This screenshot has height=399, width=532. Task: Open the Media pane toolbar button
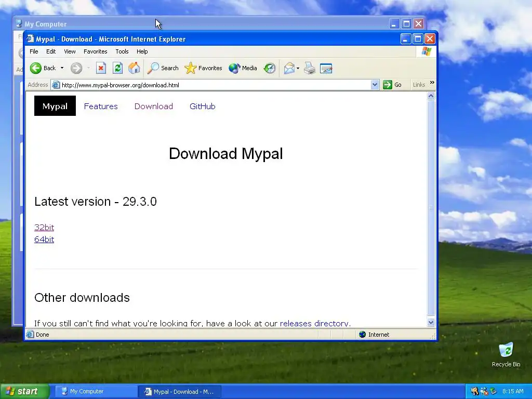point(243,68)
